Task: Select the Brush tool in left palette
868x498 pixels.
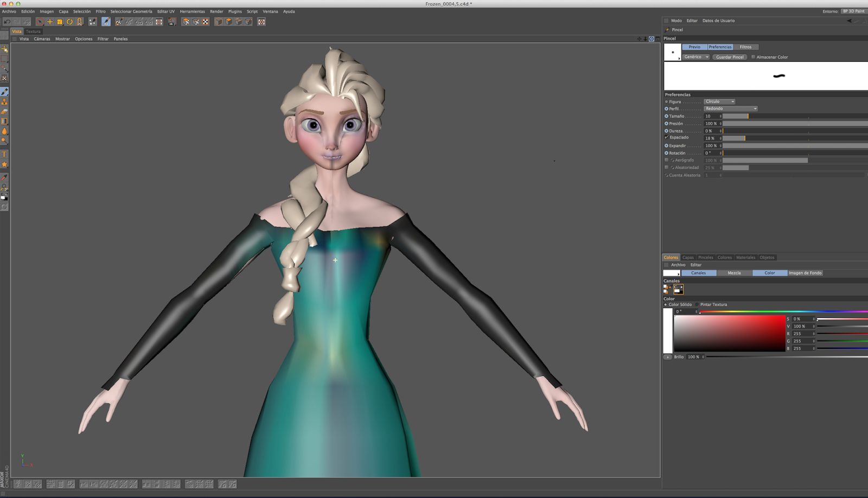Action: tap(4, 92)
